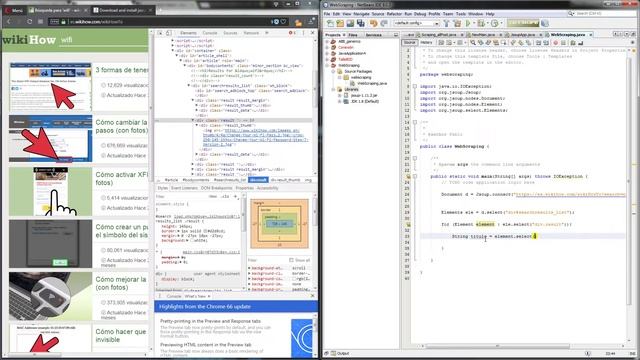
Task: Click new style rule plus icon
Action: [236, 196]
